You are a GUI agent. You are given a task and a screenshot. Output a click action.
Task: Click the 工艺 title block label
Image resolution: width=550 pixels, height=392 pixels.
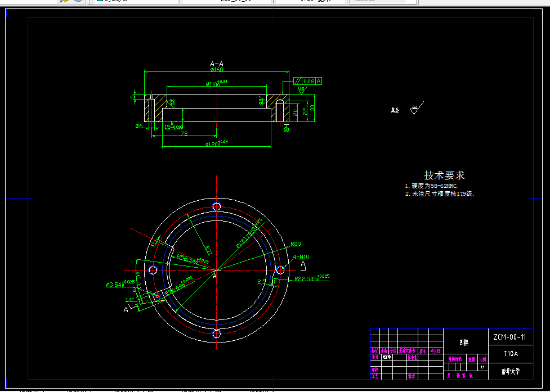(375, 377)
